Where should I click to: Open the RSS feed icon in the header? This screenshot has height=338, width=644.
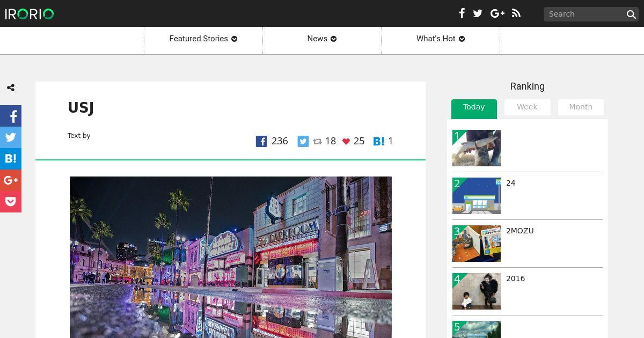[516, 13]
